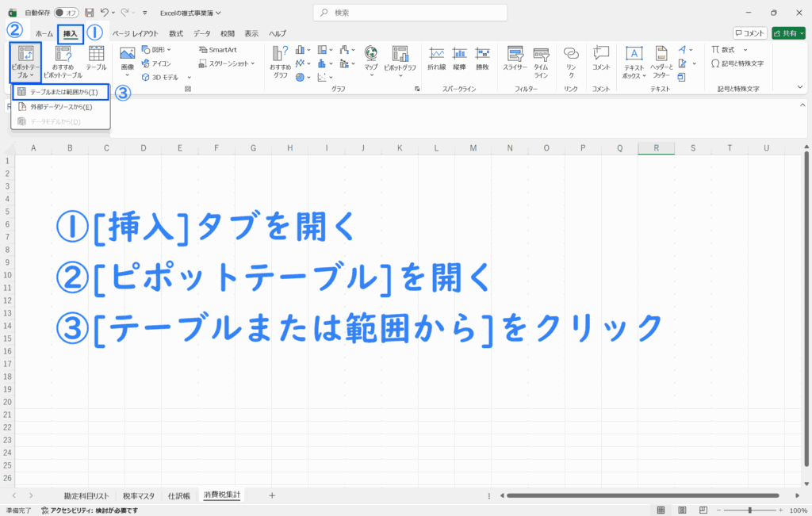Click the 検索 search box
Screen dimensions: 812x516
coord(411,13)
